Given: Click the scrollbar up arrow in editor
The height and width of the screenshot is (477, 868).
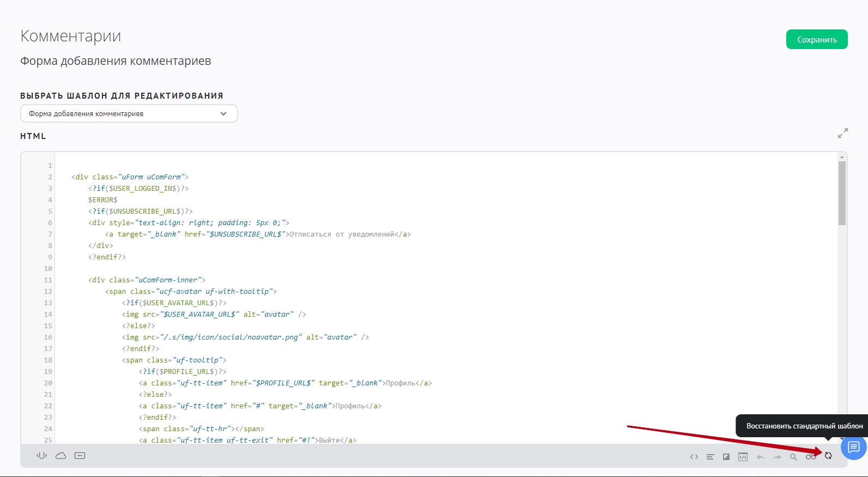Looking at the screenshot, I should click(x=842, y=157).
